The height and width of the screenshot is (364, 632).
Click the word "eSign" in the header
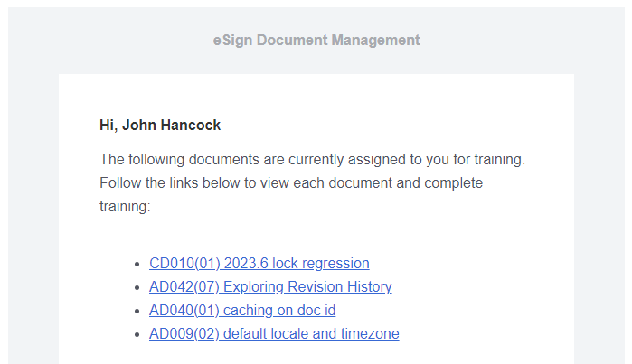point(231,41)
